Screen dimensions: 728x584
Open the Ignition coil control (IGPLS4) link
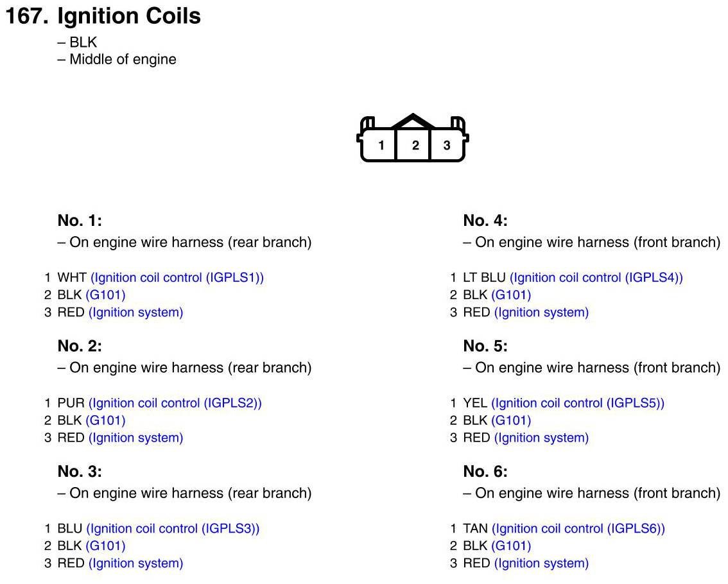coord(596,278)
